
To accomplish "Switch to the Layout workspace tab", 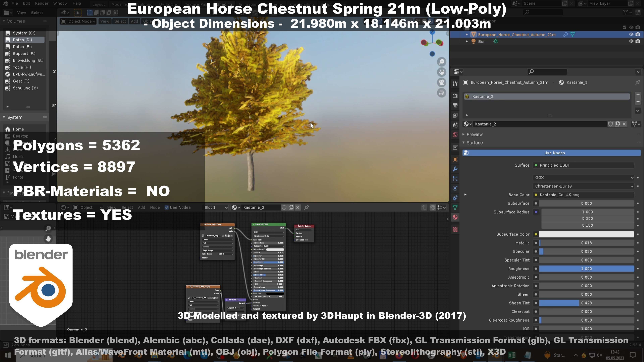I will 99,5.
